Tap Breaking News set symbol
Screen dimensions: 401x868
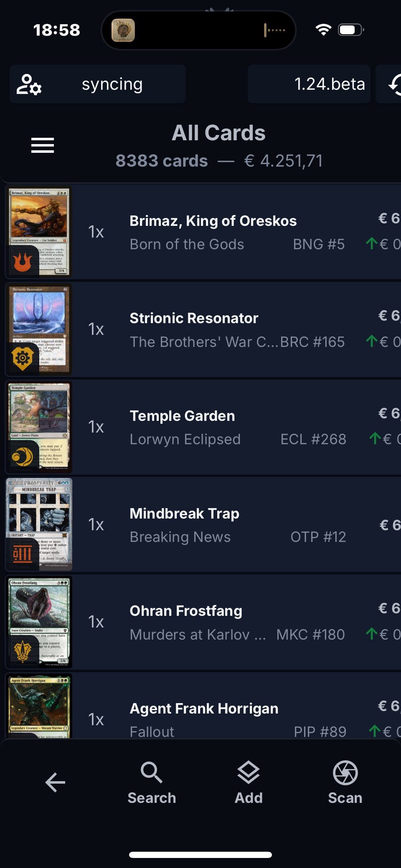click(x=23, y=554)
